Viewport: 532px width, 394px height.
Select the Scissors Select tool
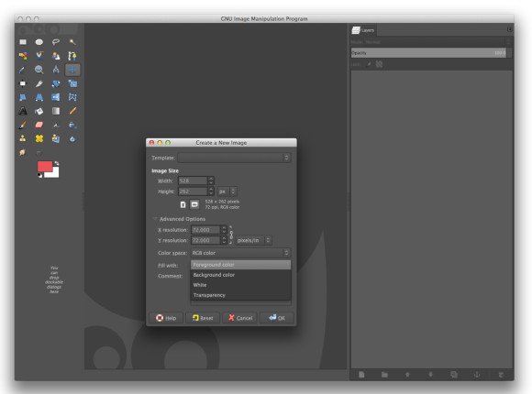pos(39,56)
